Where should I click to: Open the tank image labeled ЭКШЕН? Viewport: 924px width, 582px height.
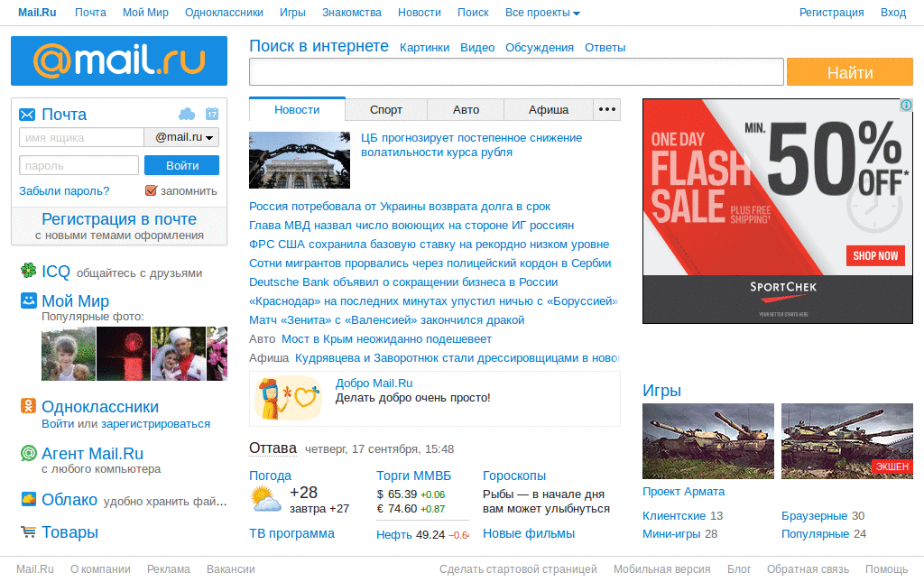846,441
